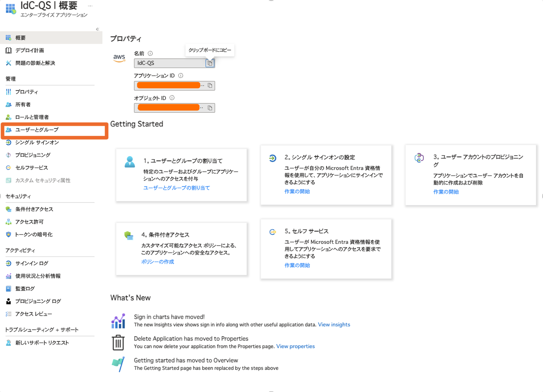The height and width of the screenshot is (392, 543).
Task: Click 作業の開始 under single sign-on card
Action: (297, 191)
